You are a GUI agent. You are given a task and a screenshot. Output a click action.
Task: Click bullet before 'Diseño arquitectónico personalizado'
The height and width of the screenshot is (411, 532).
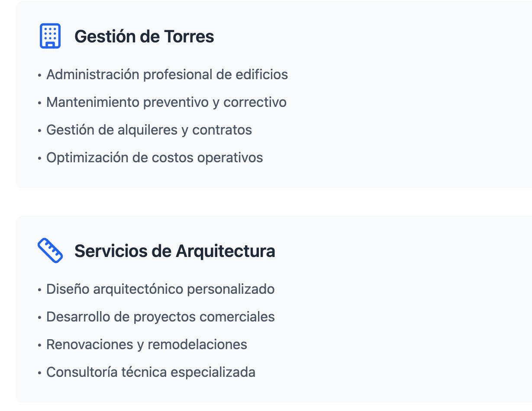pyautogui.click(x=40, y=290)
